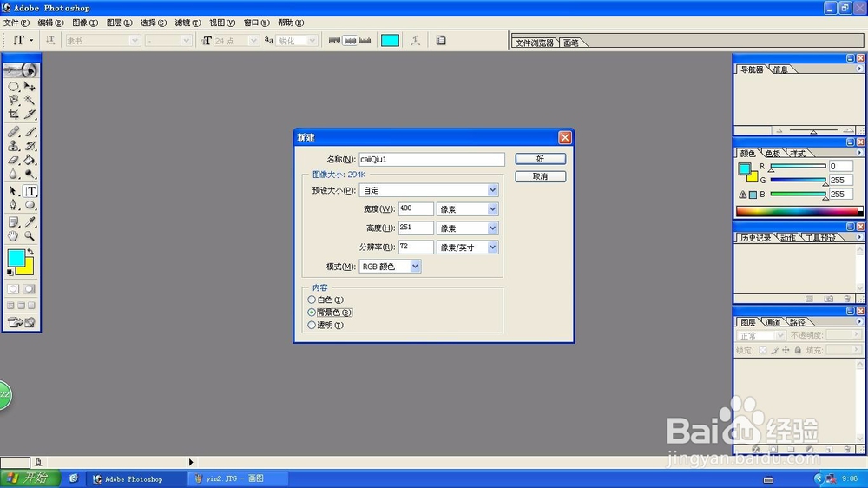Select the Blur tool
Viewport: 868px width, 488px height.
tap(13, 174)
